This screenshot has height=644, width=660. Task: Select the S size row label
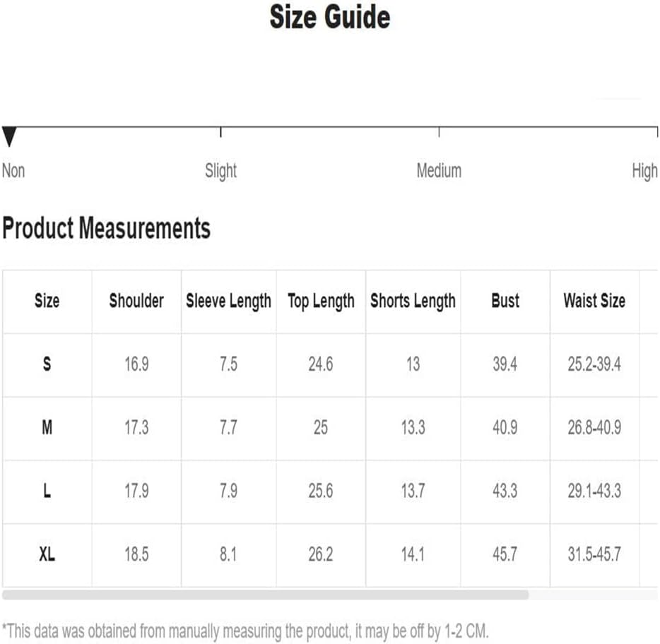pyautogui.click(x=47, y=364)
